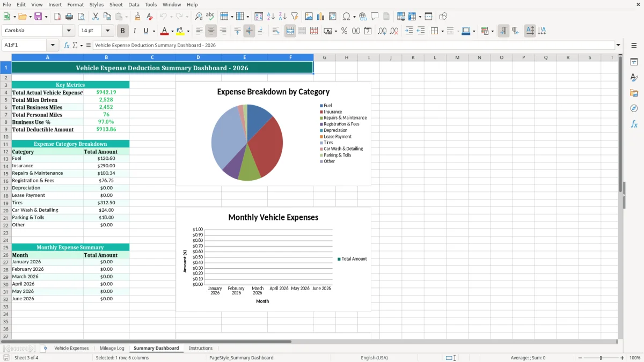This screenshot has height=362, width=644.
Task: Format cell as percent
Action: coord(344,31)
